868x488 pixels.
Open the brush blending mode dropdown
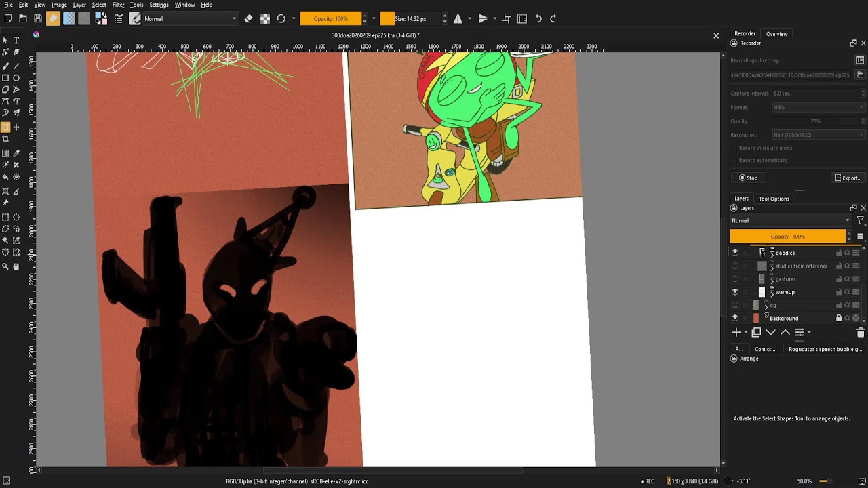point(190,19)
